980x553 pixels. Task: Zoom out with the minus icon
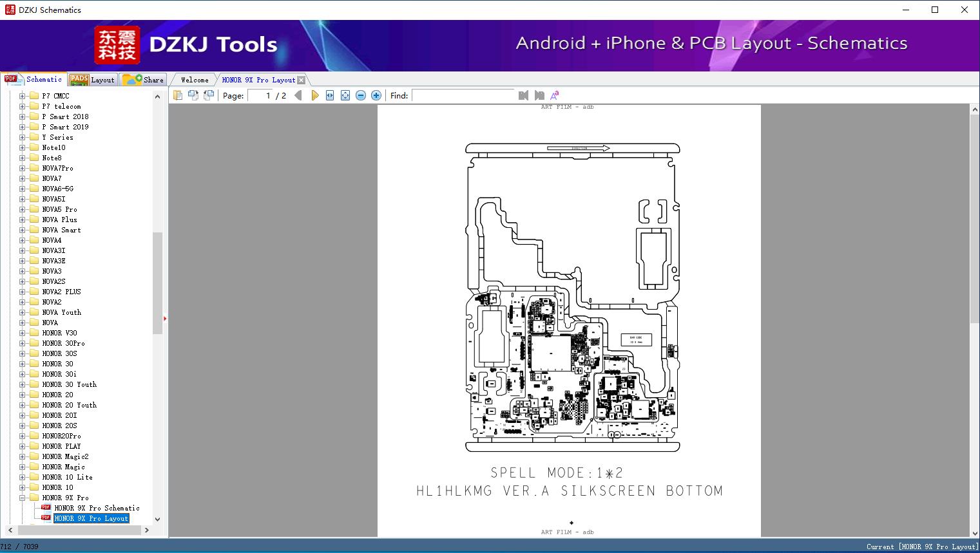(x=361, y=95)
